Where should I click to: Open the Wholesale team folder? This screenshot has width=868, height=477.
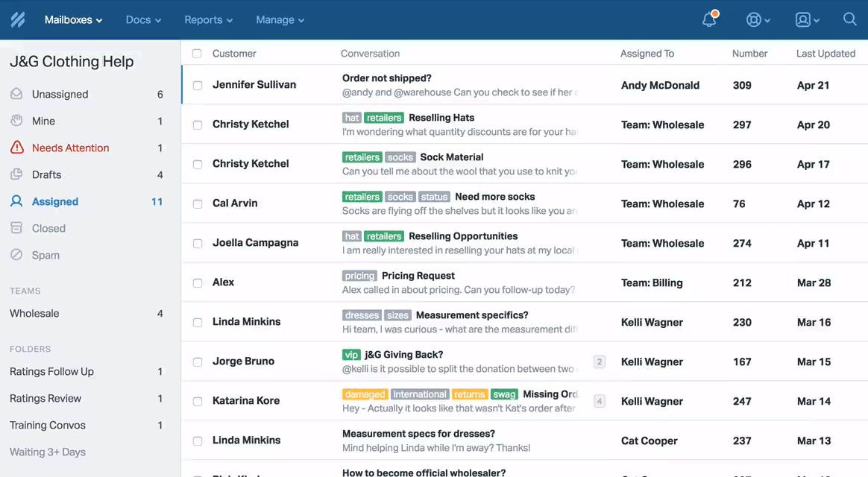[34, 314]
